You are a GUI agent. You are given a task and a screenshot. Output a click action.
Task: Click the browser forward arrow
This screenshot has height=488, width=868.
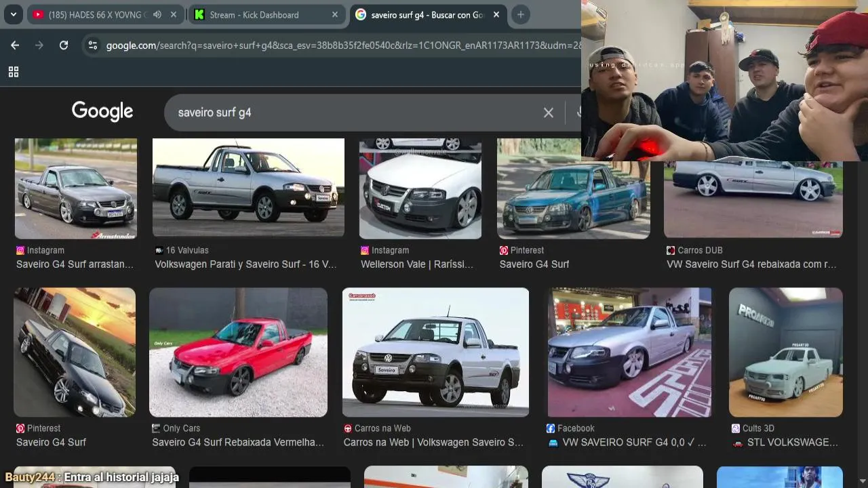pos(39,45)
